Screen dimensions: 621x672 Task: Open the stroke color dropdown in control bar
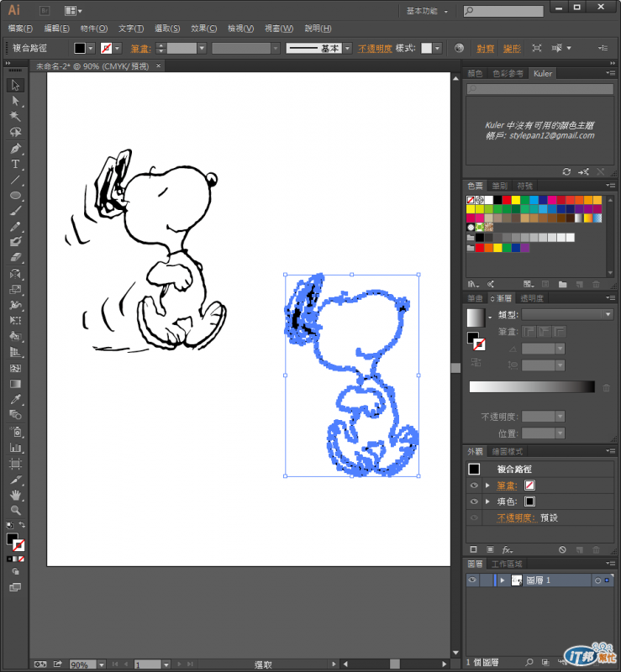[117, 49]
